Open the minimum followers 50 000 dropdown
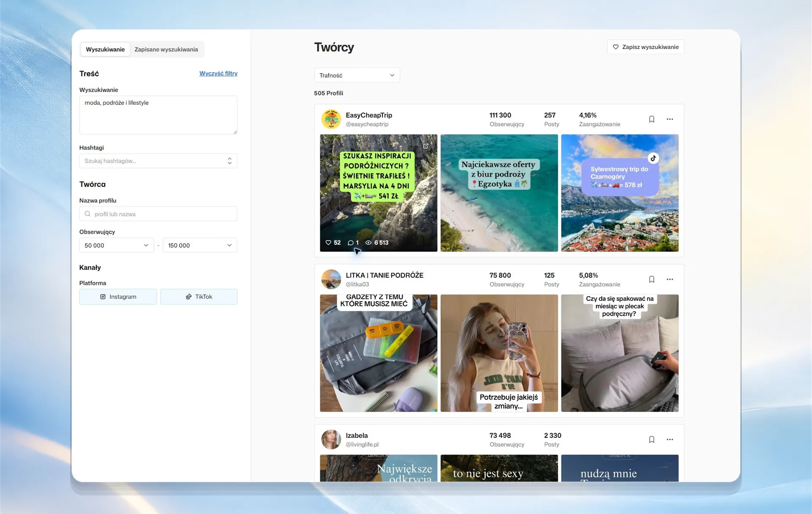Viewport: 812px width, 514px height. click(116, 245)
